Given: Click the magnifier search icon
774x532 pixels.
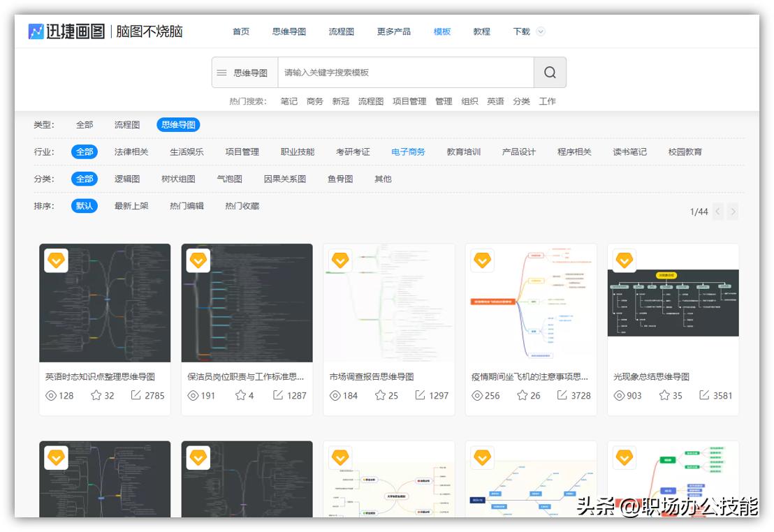Looking at the screenshot, I should pos(550,72).
